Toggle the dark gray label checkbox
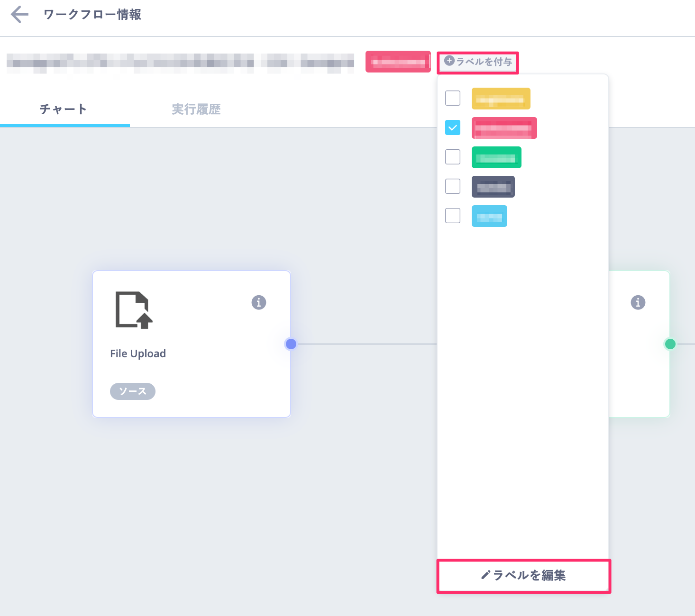 [x=453, y=186]
